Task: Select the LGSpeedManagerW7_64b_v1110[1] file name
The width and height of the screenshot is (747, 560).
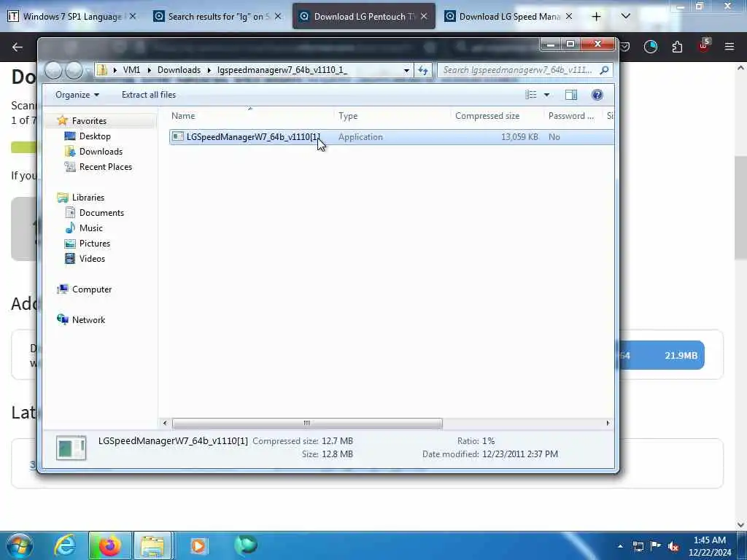Action: click(253, 137)
